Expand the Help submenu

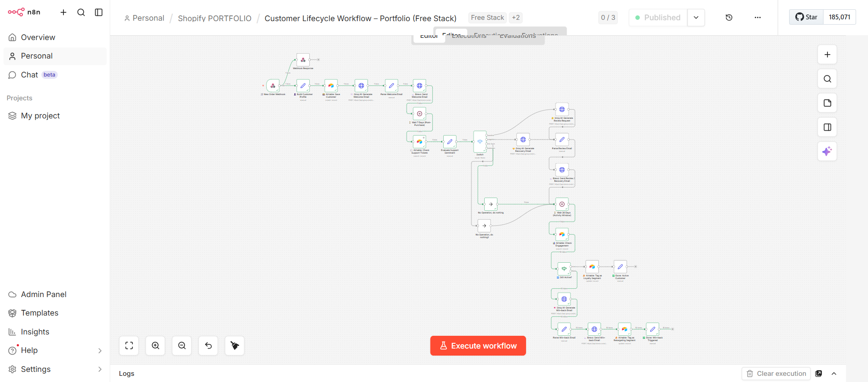(x=100, y=350)
